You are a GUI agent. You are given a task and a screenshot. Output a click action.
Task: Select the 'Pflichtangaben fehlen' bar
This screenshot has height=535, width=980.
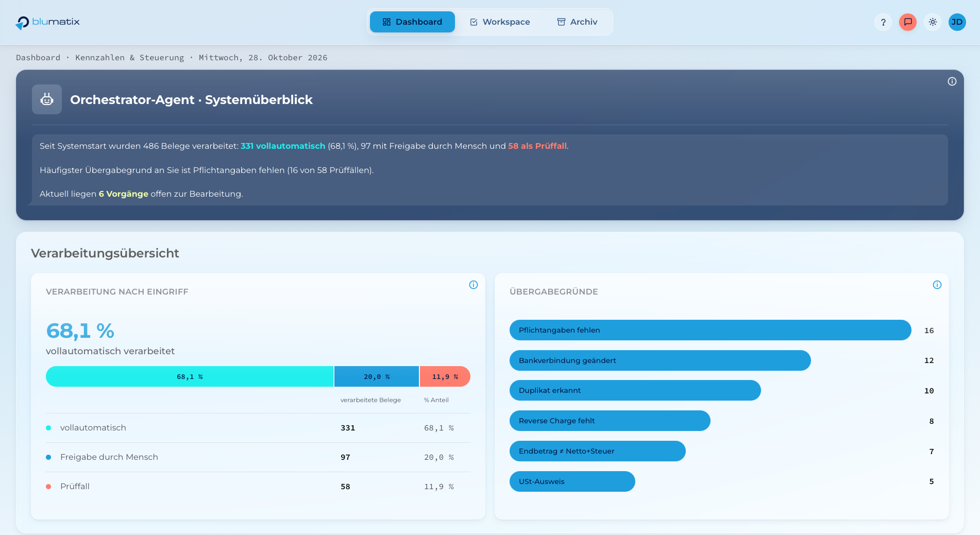[x=711, y=330]
